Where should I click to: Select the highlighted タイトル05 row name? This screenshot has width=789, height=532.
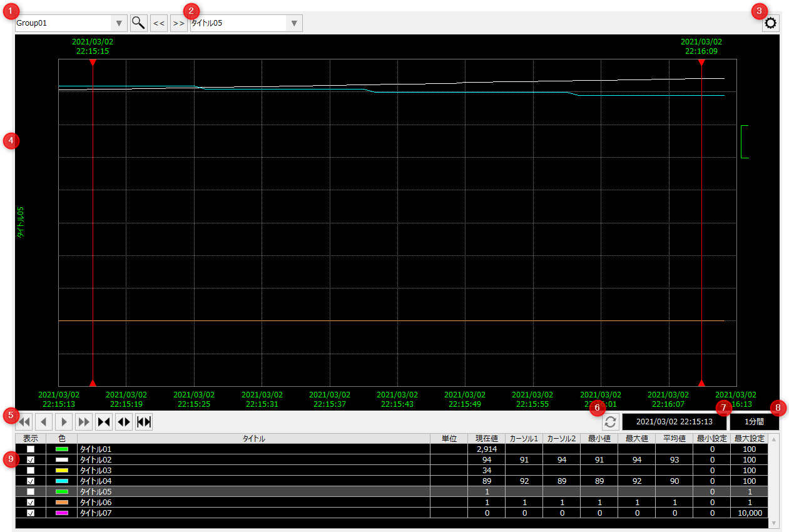click(x=96, y=492)
